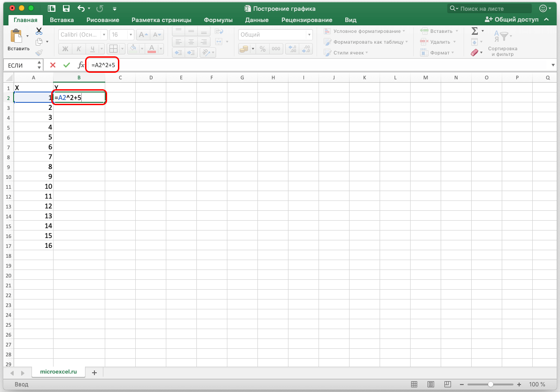Open the ЕСЛИ name box stepper

click(x=39, y=65)
